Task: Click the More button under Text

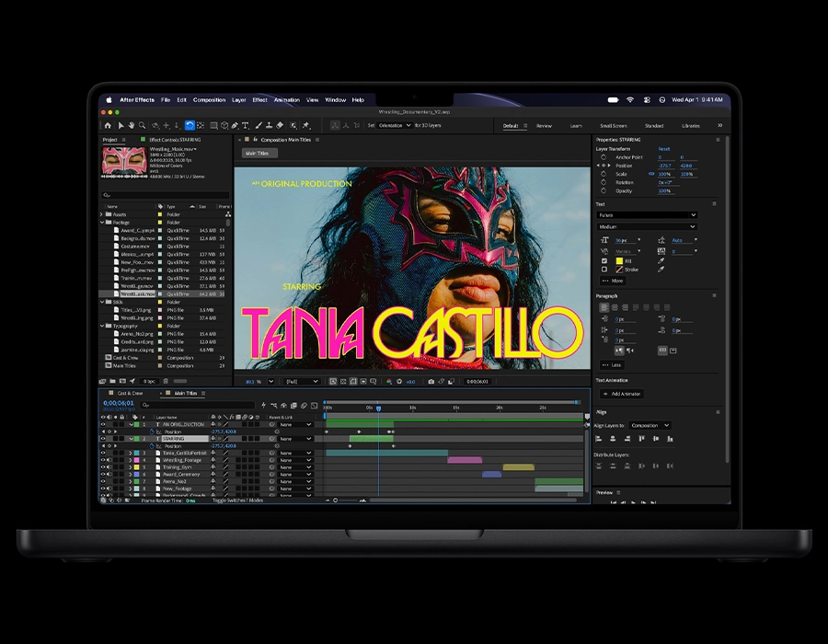Action: (x=613, y=281)
